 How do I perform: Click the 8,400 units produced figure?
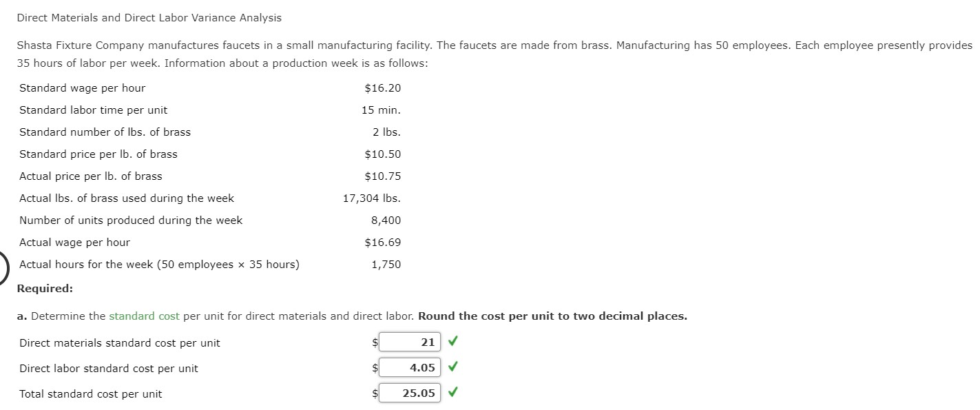point(386,220)
